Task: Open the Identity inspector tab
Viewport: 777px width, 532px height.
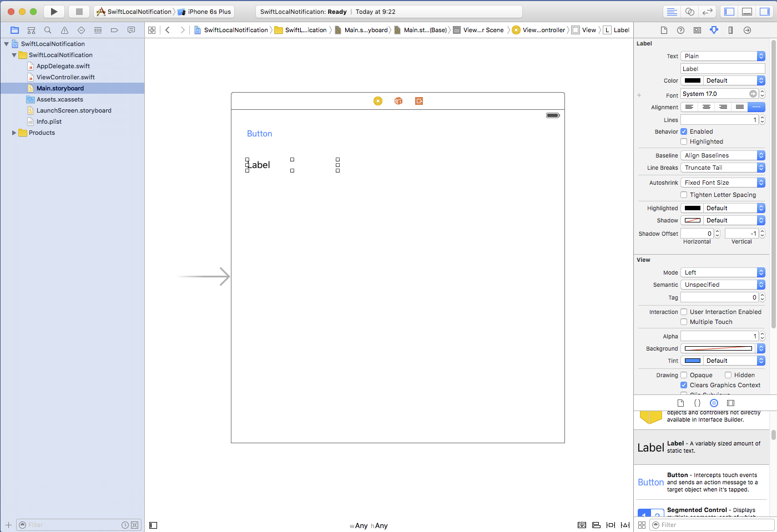Action: click(697, 30)
